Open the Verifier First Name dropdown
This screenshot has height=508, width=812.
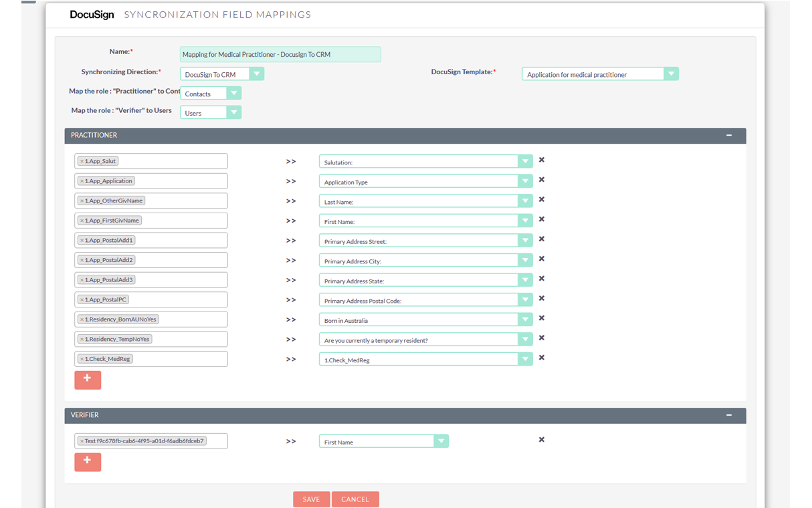tap(383, 441)
